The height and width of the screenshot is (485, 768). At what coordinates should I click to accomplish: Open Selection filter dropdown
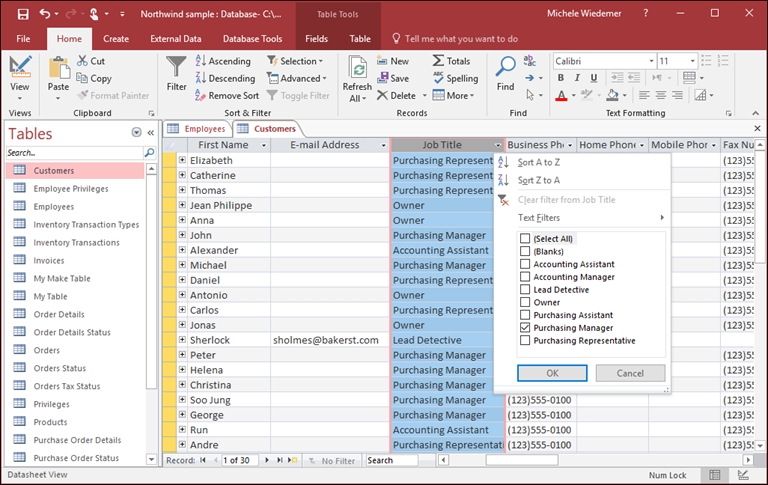295,61
